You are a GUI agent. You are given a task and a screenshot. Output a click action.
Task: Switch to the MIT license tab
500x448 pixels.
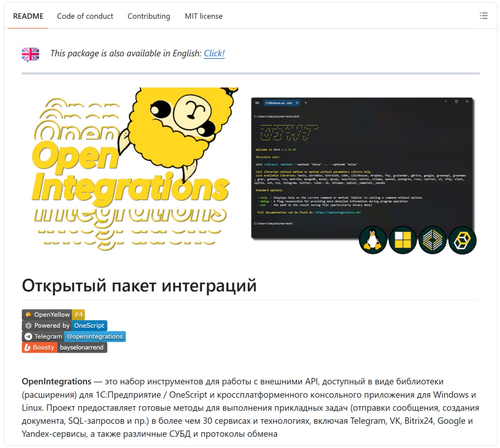point(204,16)
